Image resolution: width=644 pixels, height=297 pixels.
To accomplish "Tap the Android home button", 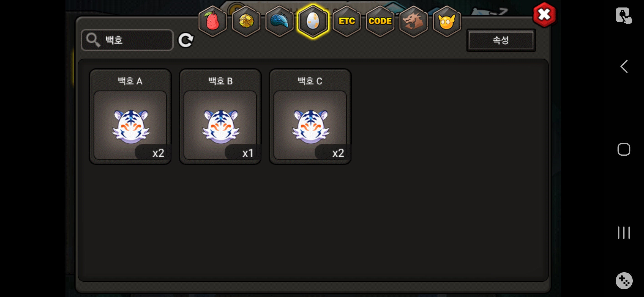I will click(x=624, y=149).
